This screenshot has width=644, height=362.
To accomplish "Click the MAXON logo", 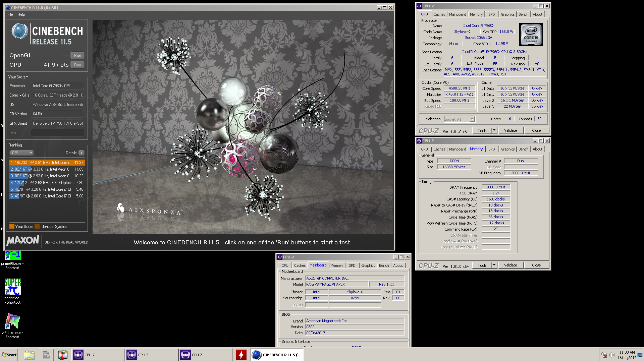I will pyautogui.click(x=23, y=240).
